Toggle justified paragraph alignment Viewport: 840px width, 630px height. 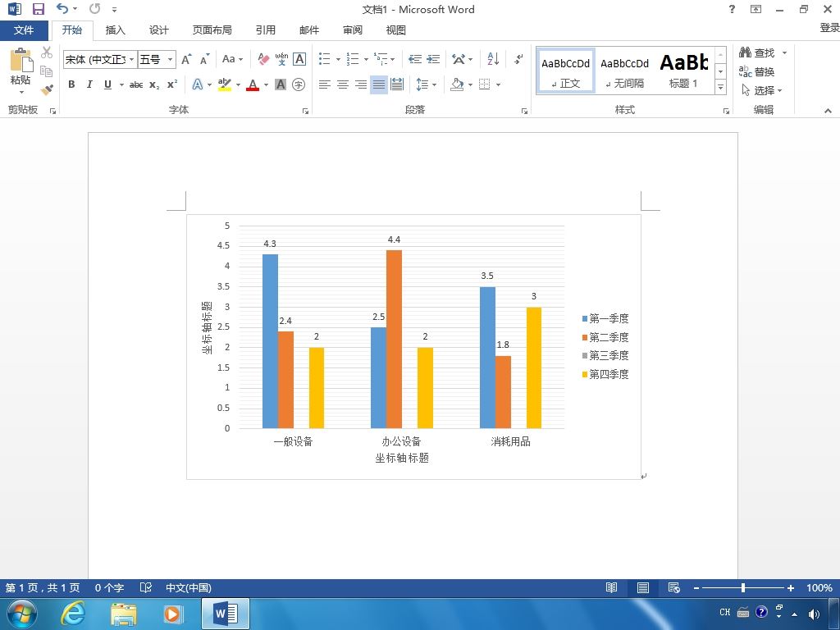click(x=379, y=84)
